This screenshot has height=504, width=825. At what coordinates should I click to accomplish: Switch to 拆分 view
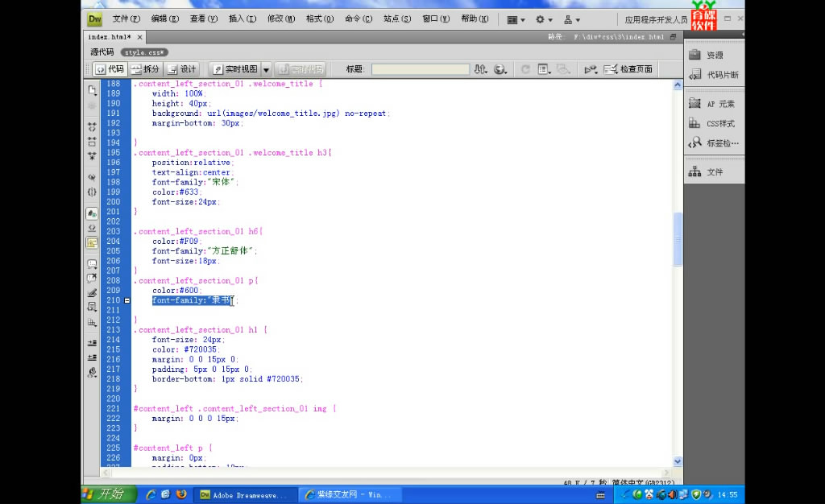click(145, 69)
